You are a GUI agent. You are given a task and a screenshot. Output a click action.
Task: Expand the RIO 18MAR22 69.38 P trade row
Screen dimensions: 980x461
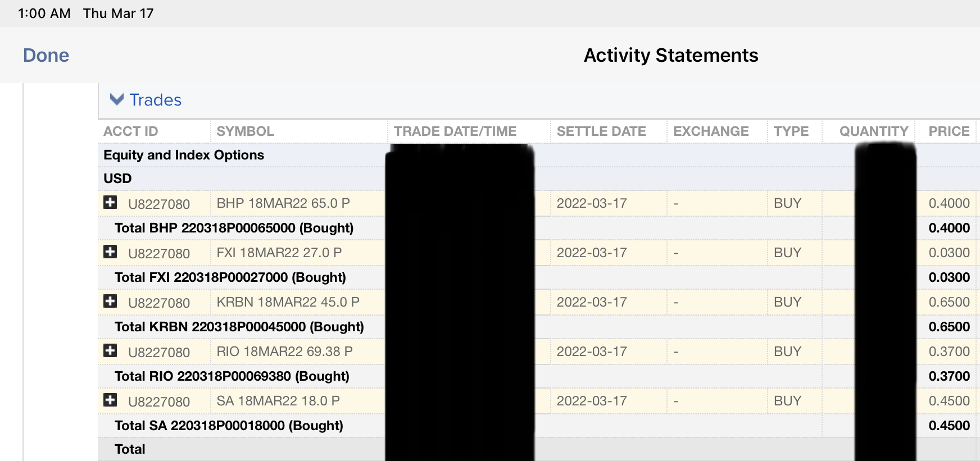click(110, 350)
